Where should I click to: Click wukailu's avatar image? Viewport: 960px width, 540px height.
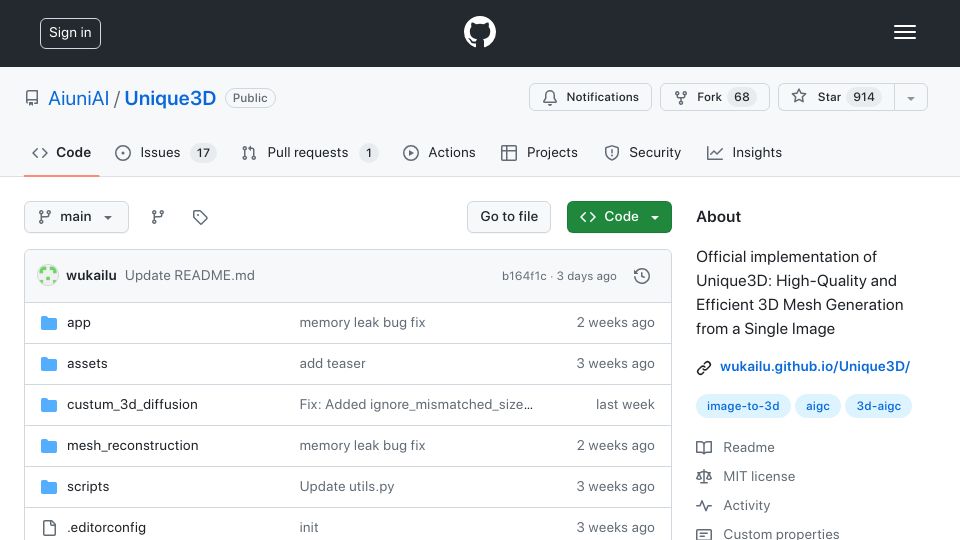tap(48, 276)
